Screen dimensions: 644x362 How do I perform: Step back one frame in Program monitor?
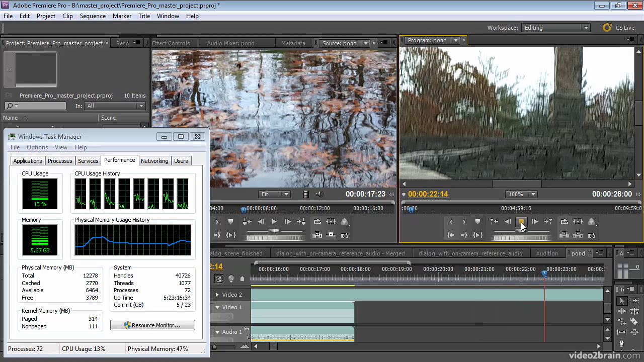coord(508,222)
